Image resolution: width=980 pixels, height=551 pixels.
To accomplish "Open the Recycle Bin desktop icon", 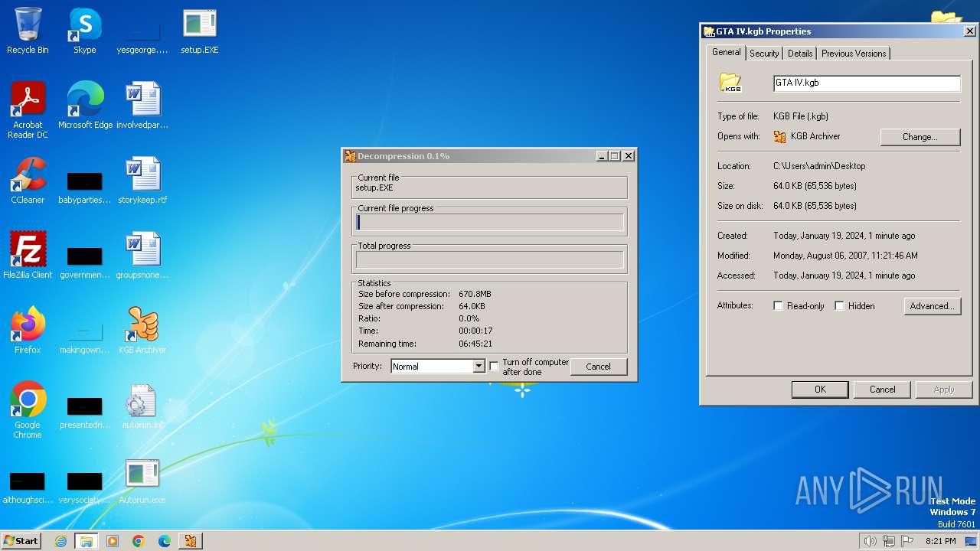I will coord(28,31).
